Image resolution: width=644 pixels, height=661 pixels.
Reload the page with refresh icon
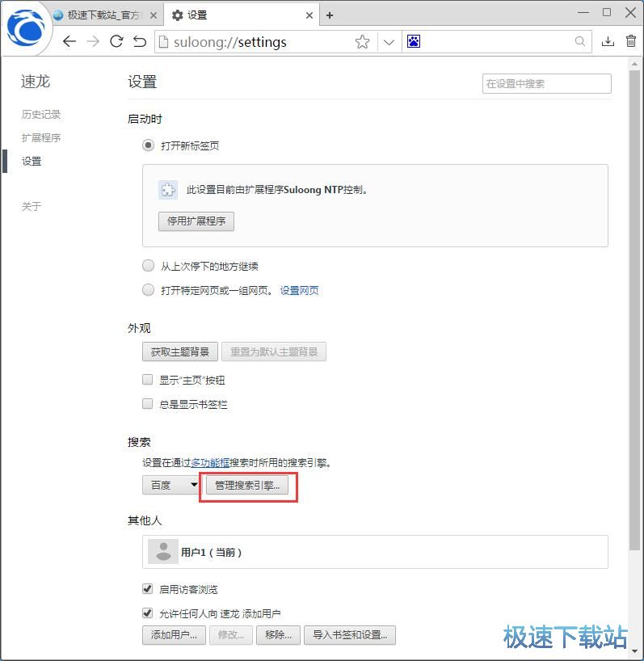pyautogui.click(x=116, y=41)
